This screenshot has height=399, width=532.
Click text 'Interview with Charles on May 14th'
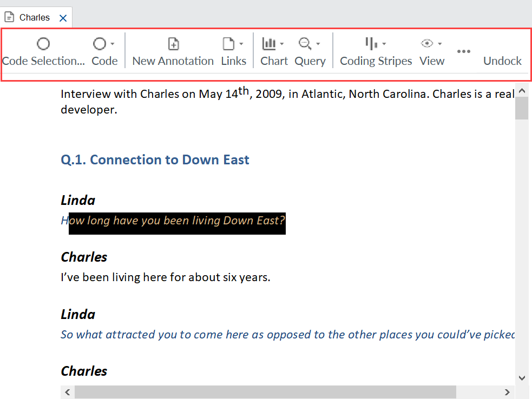pos(155,93)
